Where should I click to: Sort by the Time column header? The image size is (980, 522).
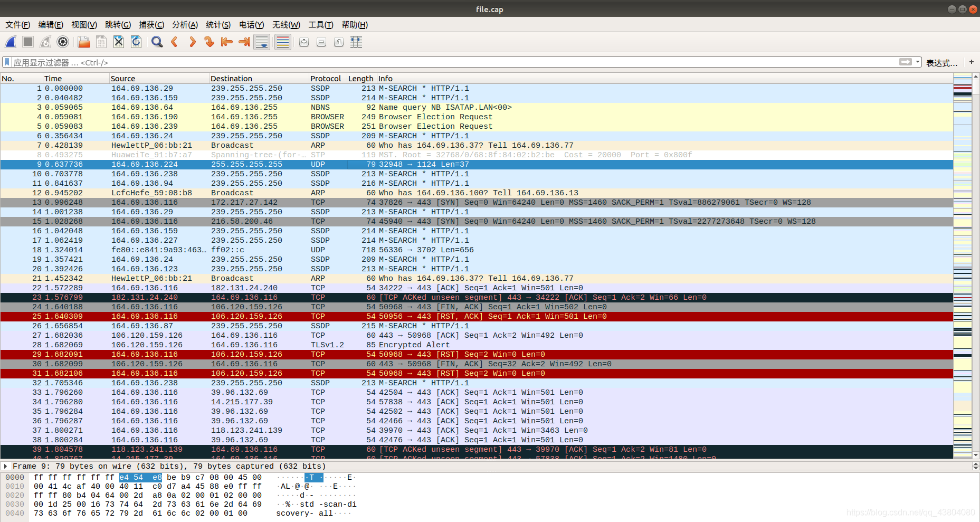point(76,78)
